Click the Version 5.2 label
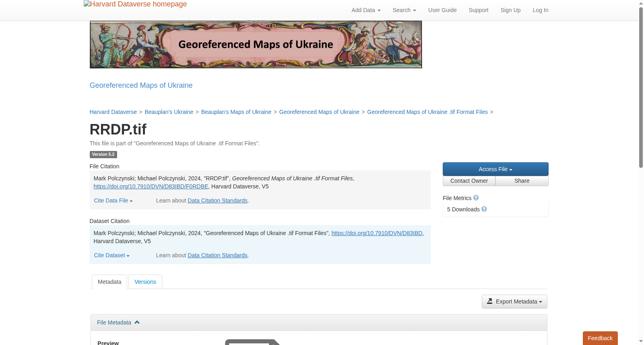Viewport: 644px width, 345px height. [x=103, y=155]
